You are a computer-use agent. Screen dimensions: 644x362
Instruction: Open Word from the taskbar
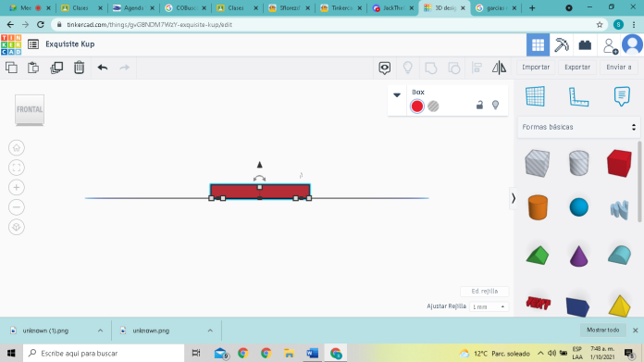[x=312, y=353]
